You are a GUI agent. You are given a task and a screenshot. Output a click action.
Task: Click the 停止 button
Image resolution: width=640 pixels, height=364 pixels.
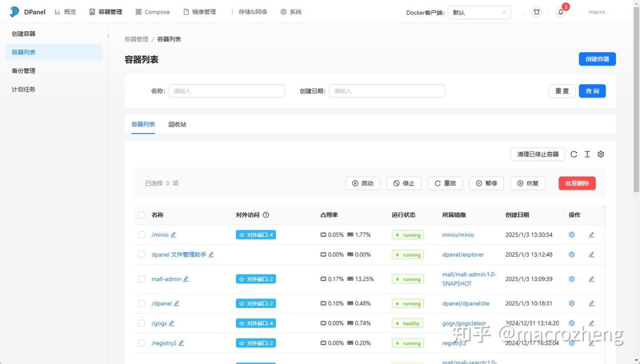coord(404,183)
